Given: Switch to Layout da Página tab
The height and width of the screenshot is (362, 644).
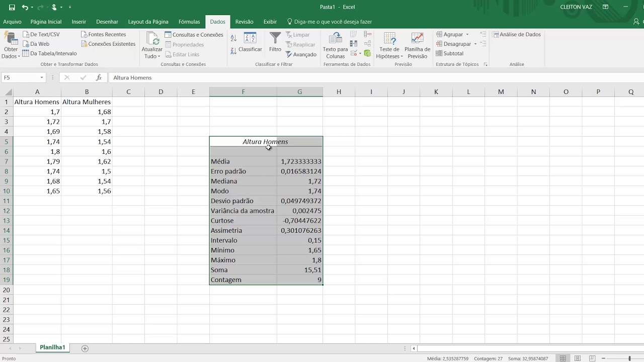Looking at the screenshot, I should pyautogui.click(x=148, y=22).
